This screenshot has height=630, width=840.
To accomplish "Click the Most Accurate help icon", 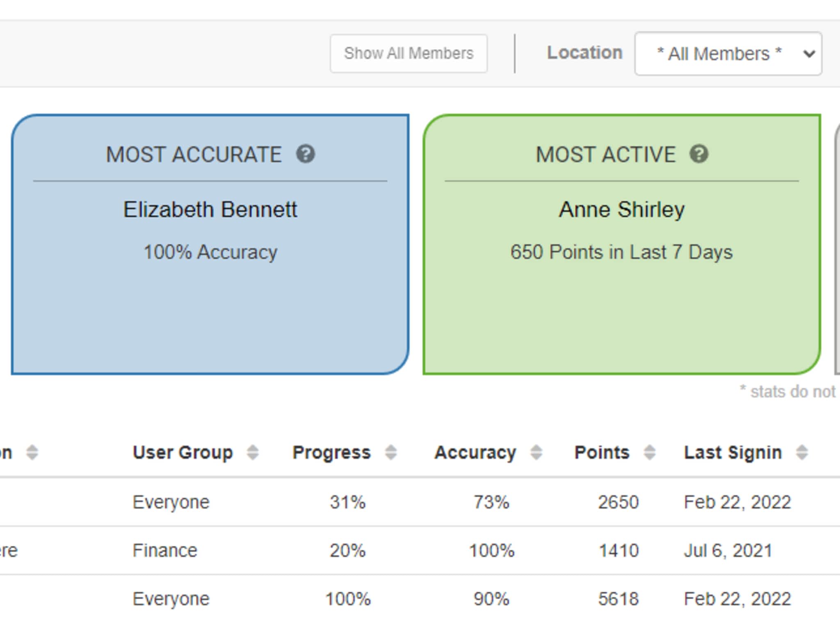I will click(306, 154).
